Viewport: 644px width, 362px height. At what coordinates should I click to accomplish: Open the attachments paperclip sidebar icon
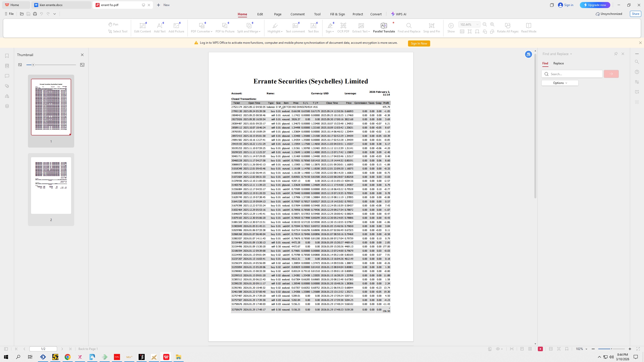pos(7,86)
